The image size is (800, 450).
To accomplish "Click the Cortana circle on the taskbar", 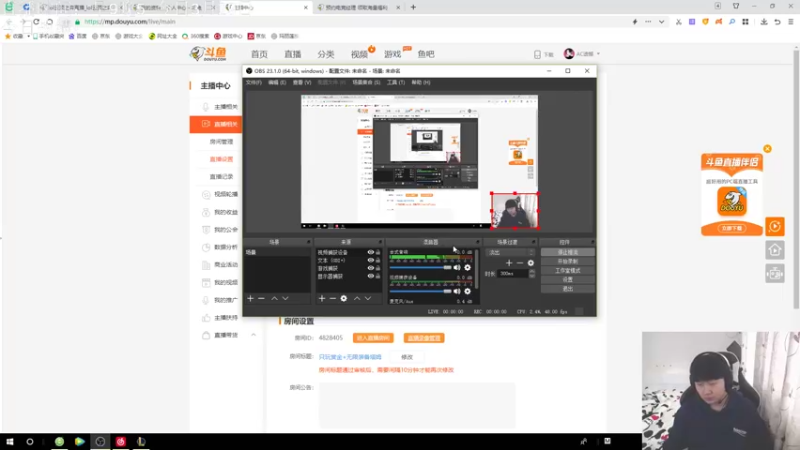I will click(30, 441).
